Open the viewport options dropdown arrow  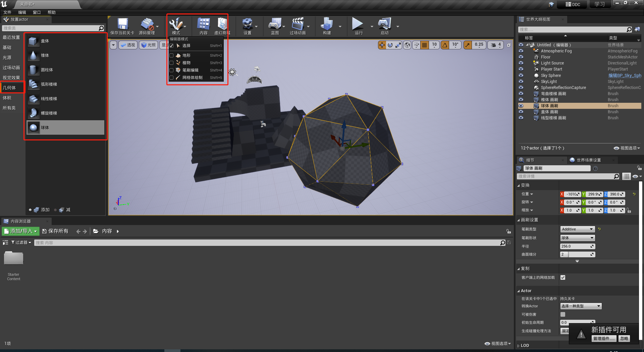[113, 45]
